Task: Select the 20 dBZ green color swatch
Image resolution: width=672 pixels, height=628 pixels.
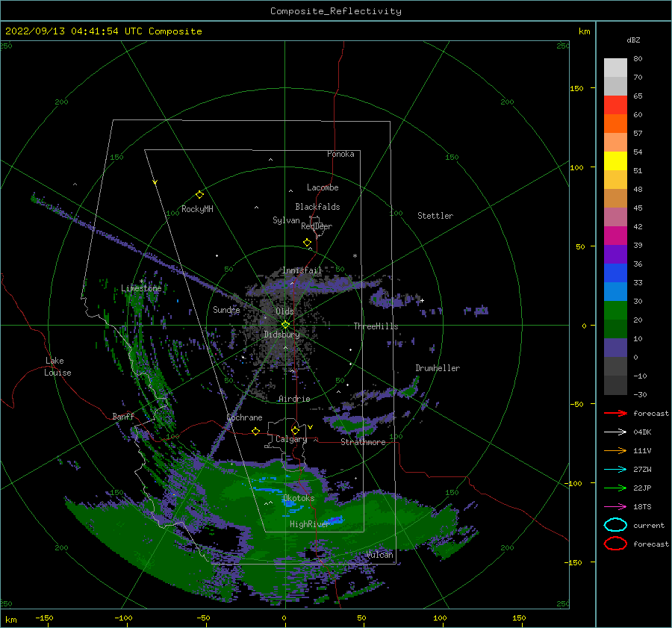Action: click(615, 329)
